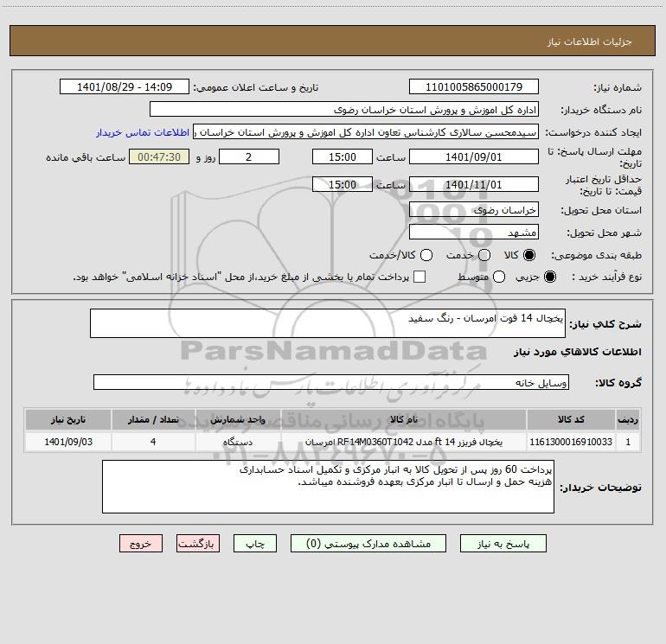666x644 pixels.
Task: Click the طبقه بندی موضوعی label
Action: point(596,256)
